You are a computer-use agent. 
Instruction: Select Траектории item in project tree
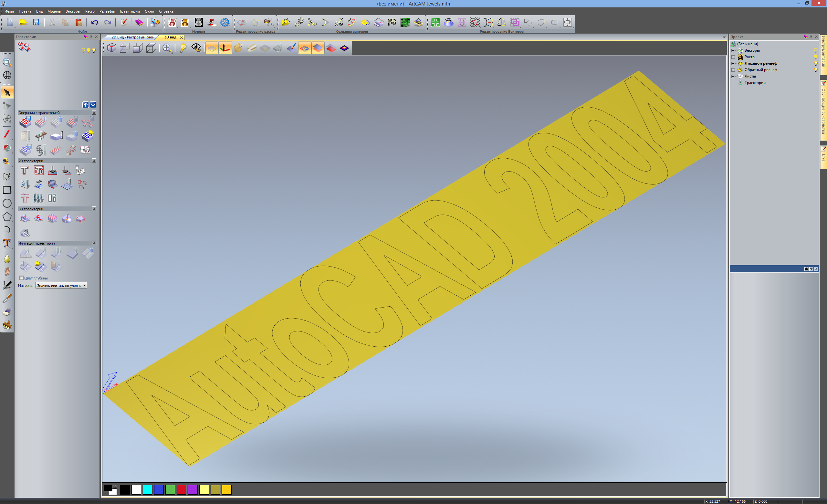755,83
